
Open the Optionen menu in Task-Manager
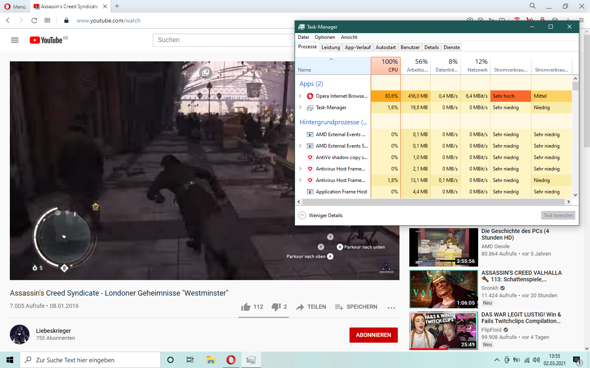click(325, 37)
